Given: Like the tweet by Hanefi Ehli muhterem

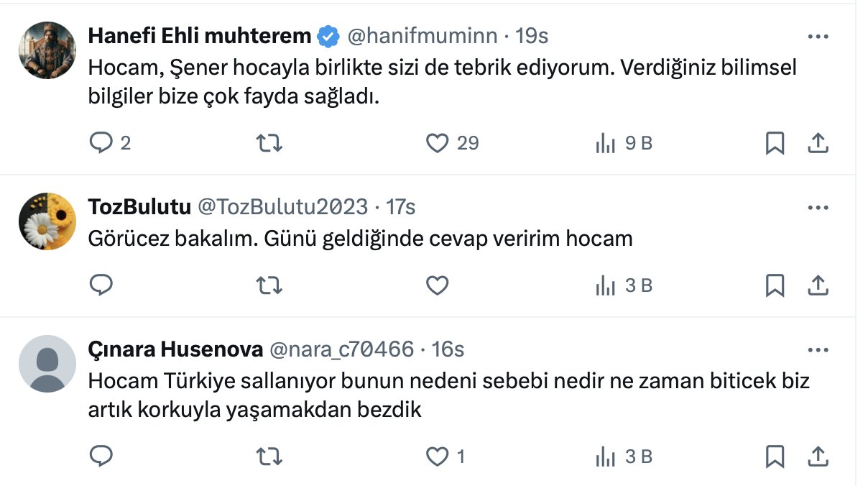Looking at the screenshot, I should (x=438, y=143).
